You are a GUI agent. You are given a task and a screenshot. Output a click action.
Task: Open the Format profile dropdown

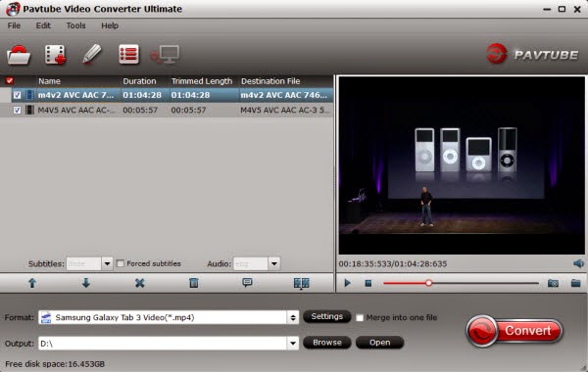pyautogui.click(x=293, y=318)
